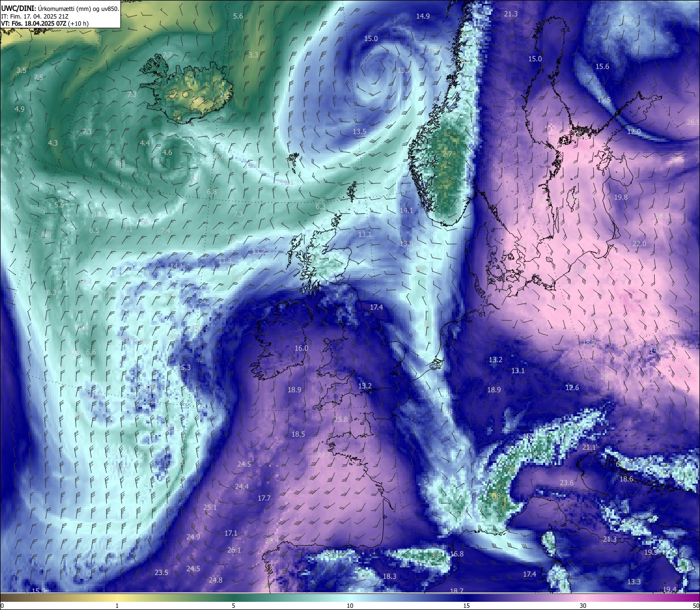Click the value 24.4 in the Bay of Biscay

point(242,487)
